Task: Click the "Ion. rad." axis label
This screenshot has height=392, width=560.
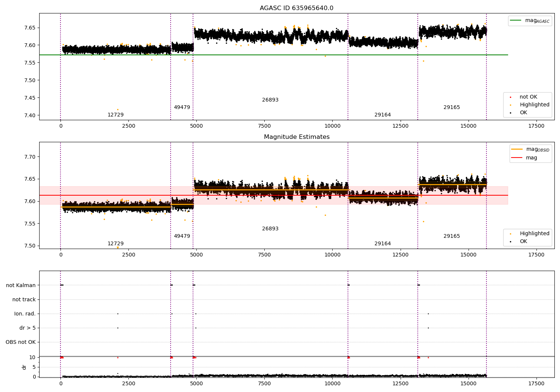Action: coord(25,314)
